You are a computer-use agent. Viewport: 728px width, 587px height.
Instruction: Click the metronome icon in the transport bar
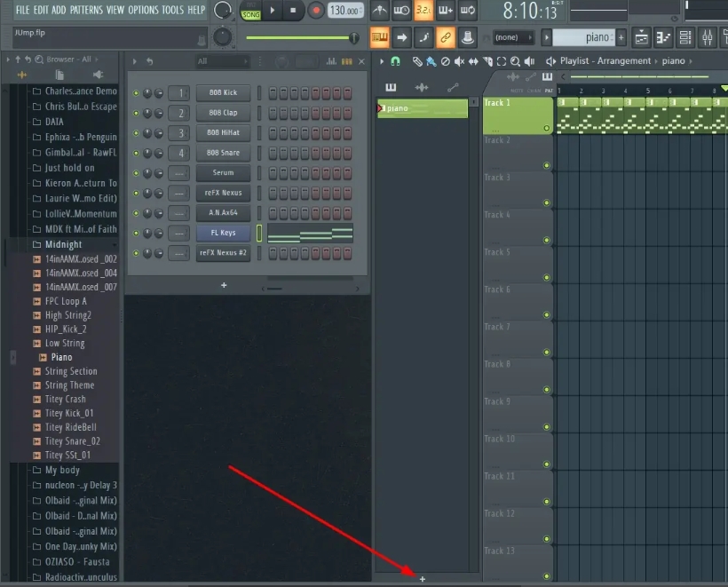pos(379,12)
